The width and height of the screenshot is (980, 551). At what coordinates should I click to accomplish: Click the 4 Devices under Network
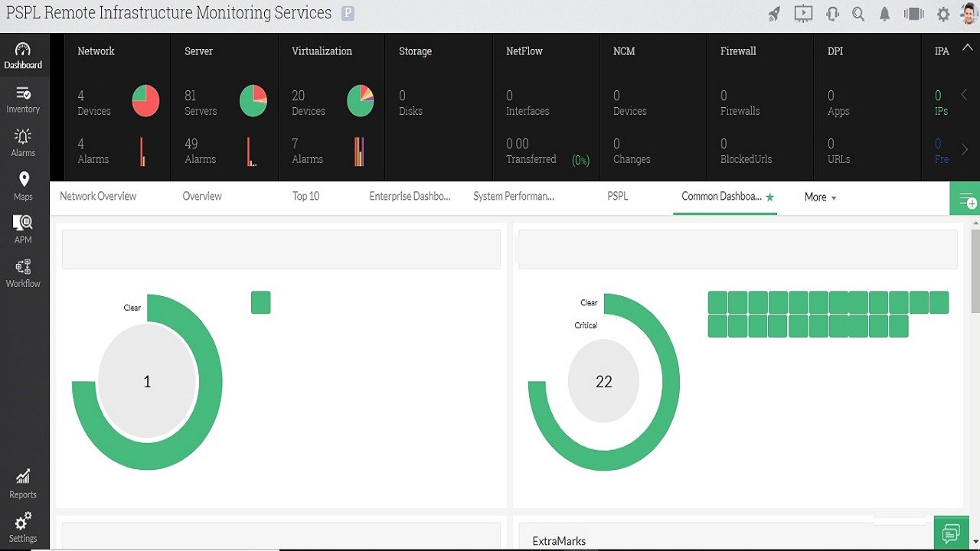(x=94, y=103)
